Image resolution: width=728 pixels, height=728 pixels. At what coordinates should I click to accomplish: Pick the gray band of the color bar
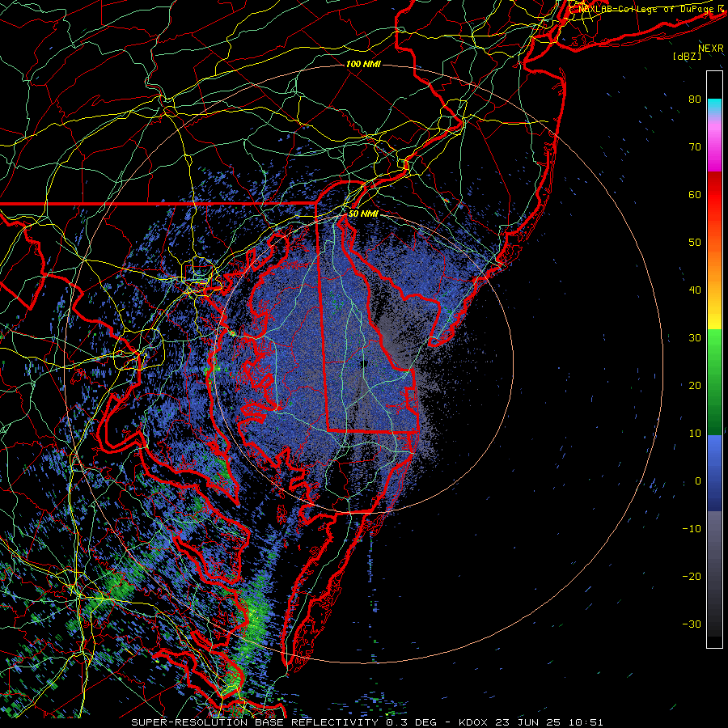pyautogui.click(x=714, y=574)
